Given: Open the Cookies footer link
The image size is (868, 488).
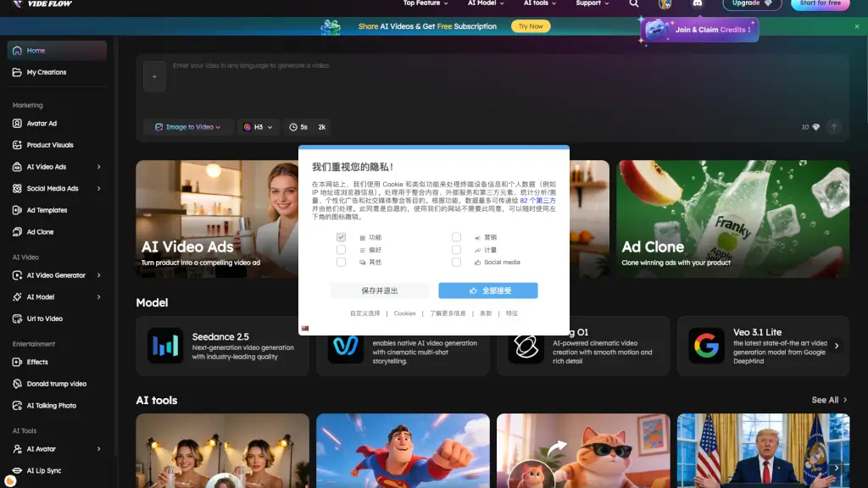Looking at the screenshot, I should [404, 313].
